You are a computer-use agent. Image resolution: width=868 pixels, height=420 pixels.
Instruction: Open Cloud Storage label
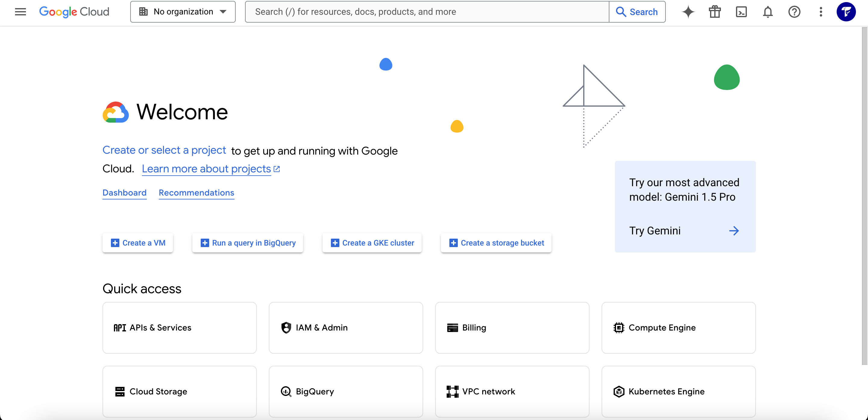click(158, 391)
